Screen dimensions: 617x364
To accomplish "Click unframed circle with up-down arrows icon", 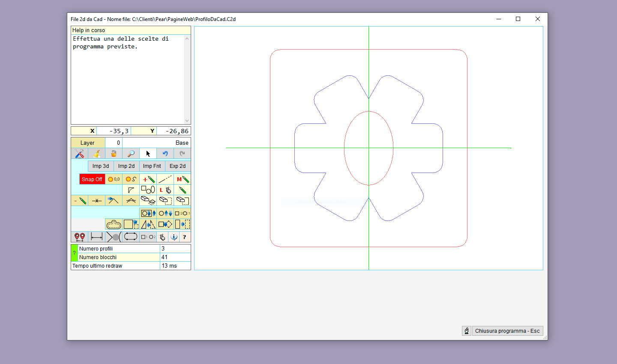I will pos(165,213).
